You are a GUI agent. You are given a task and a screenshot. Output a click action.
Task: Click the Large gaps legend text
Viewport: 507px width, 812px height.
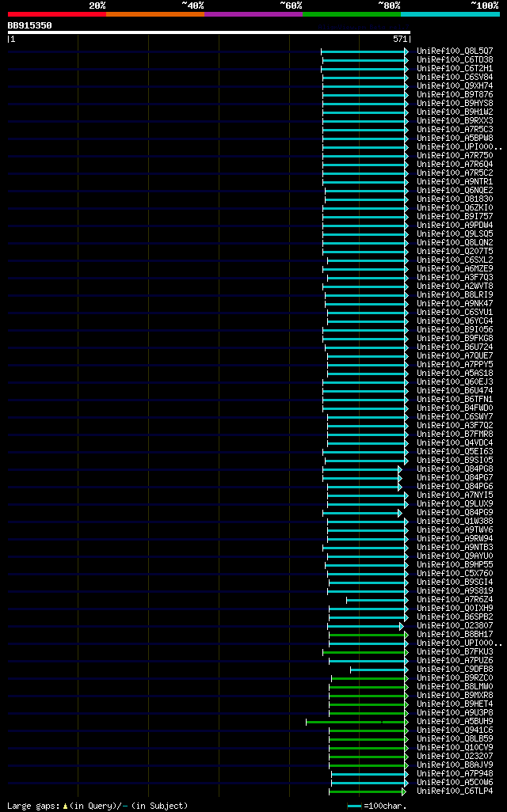(97, 806)
